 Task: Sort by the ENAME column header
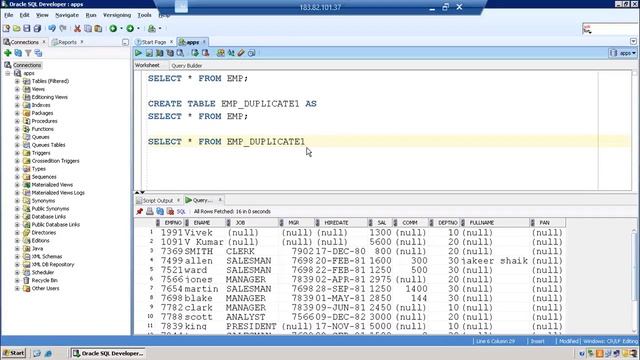[x=204, y=223]
